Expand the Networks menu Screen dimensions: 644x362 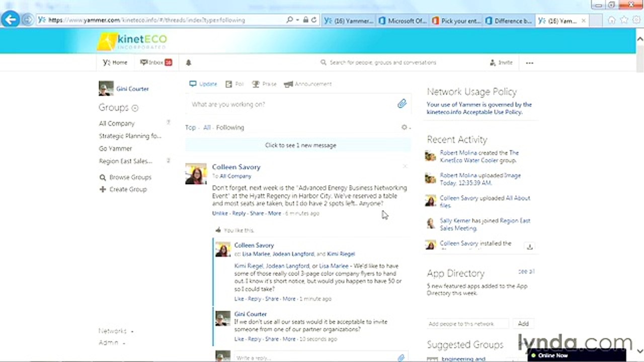pos(116,331)
